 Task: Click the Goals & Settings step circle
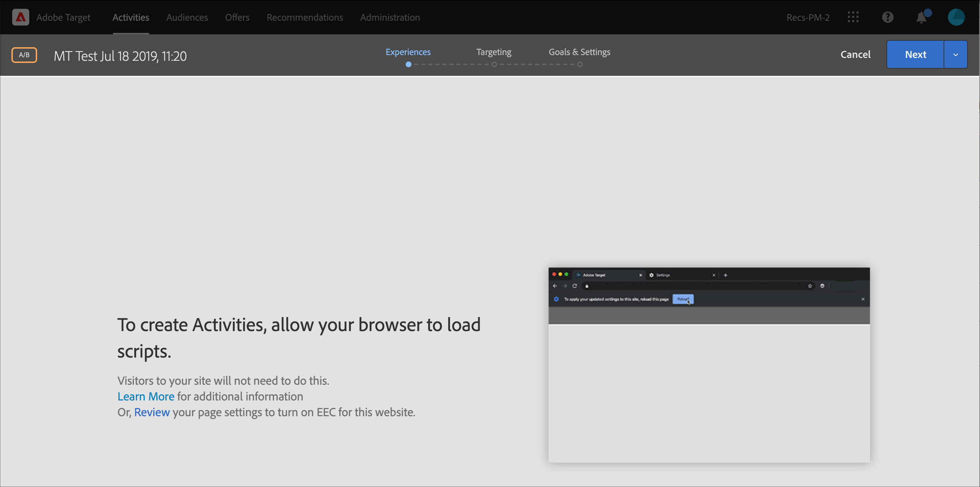(580, 64)
